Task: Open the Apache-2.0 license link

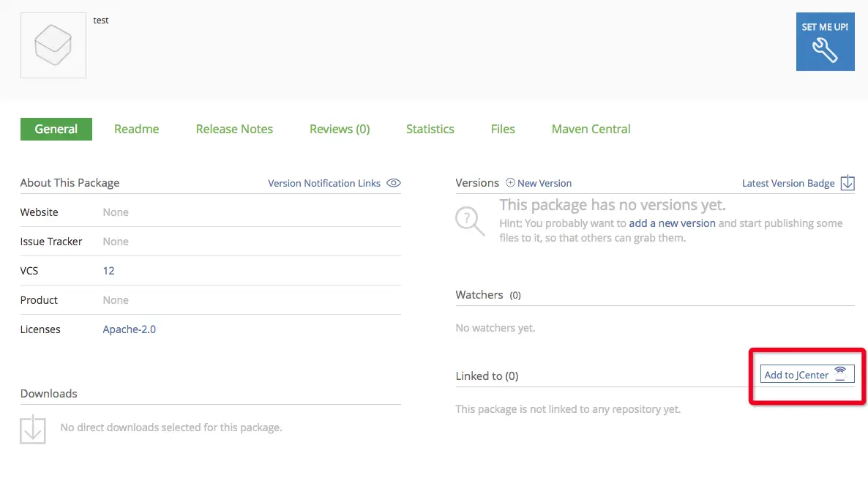Action: point(129,329)
